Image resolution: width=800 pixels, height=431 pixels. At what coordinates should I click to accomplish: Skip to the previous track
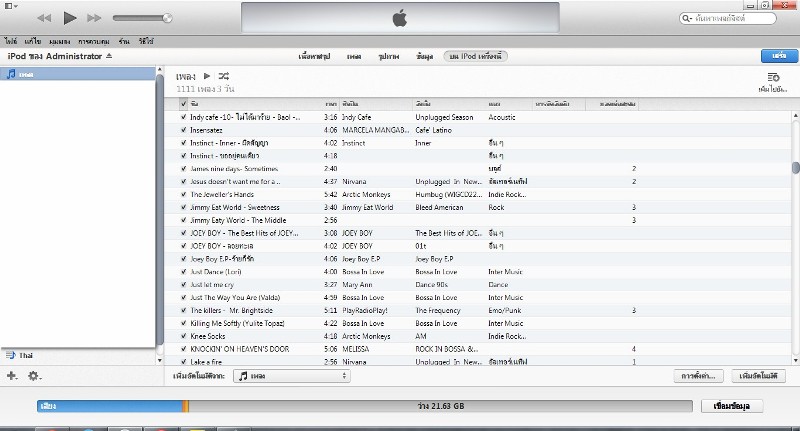click(x=44, y=18)
